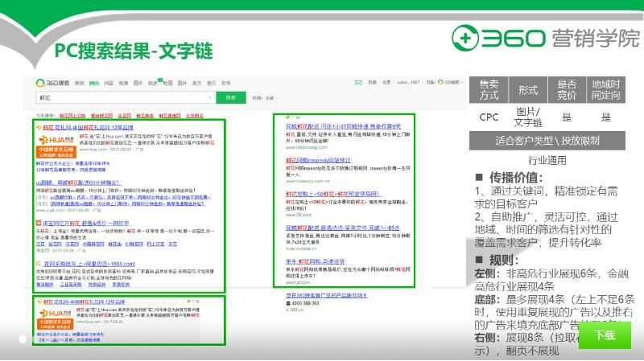Open the promo link above the 4000-360-363 number
The width and height of the screenshot is (644, 361).
coord(326,295)
